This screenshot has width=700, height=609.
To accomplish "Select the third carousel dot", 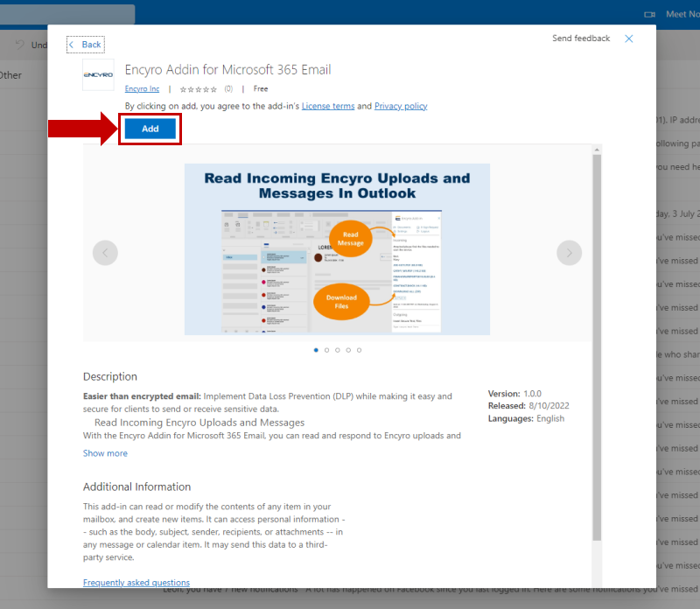I will [x=338, y=350].
